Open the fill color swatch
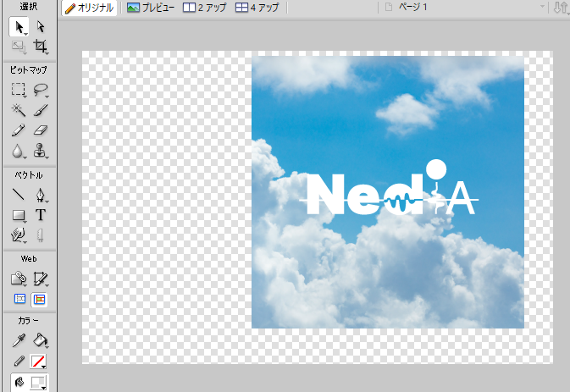Image resolution: width=570 pixels, height=392 pixels. pos(38,383)
